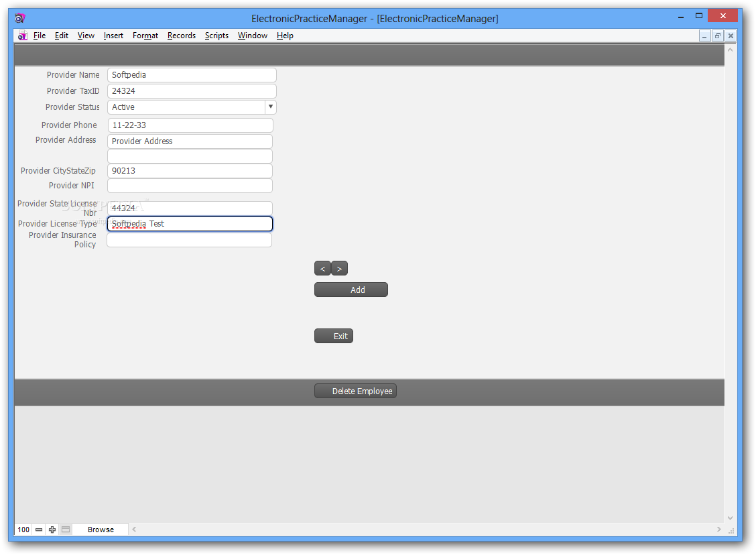This screenshot has height=555, width=756.
Task: Expand the Provider Status dropdown arrow
Action: 271,107
